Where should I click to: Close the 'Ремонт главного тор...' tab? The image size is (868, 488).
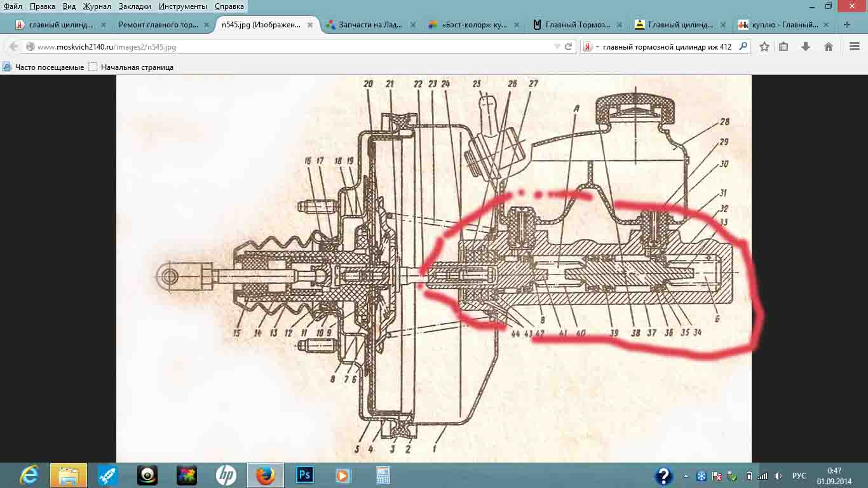tap(207, 25)
